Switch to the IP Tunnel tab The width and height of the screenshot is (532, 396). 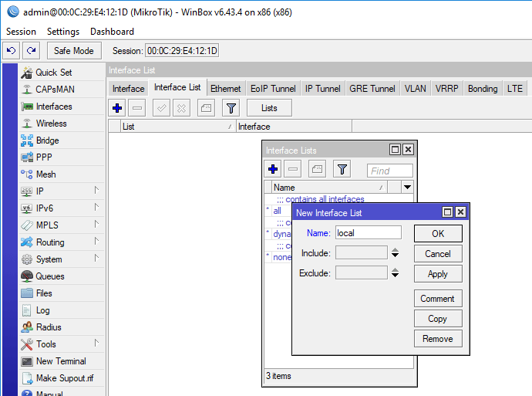point(322,89)
